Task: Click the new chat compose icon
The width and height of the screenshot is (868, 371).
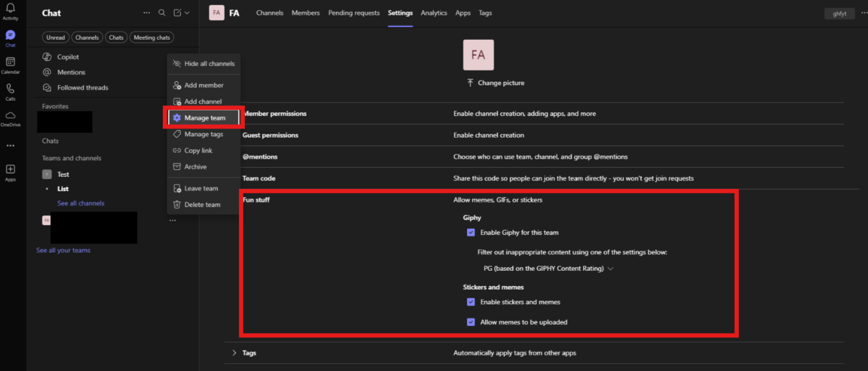Action: [178, 13]
